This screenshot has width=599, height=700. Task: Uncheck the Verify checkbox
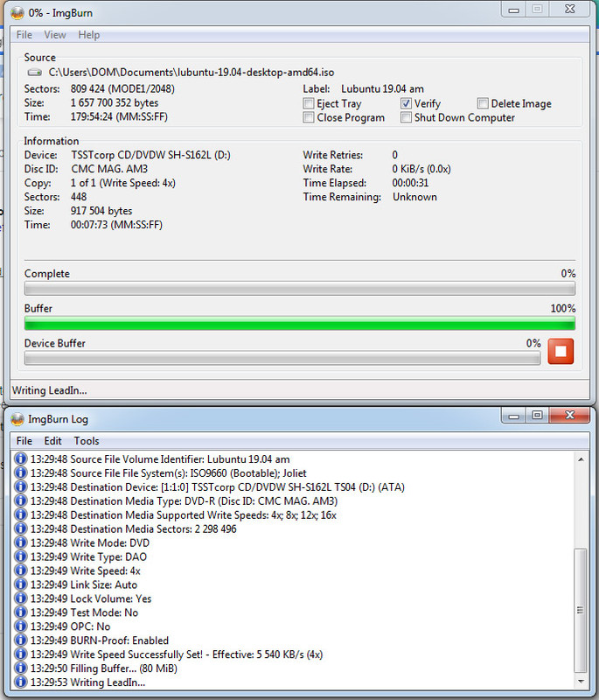click(406, 103)
